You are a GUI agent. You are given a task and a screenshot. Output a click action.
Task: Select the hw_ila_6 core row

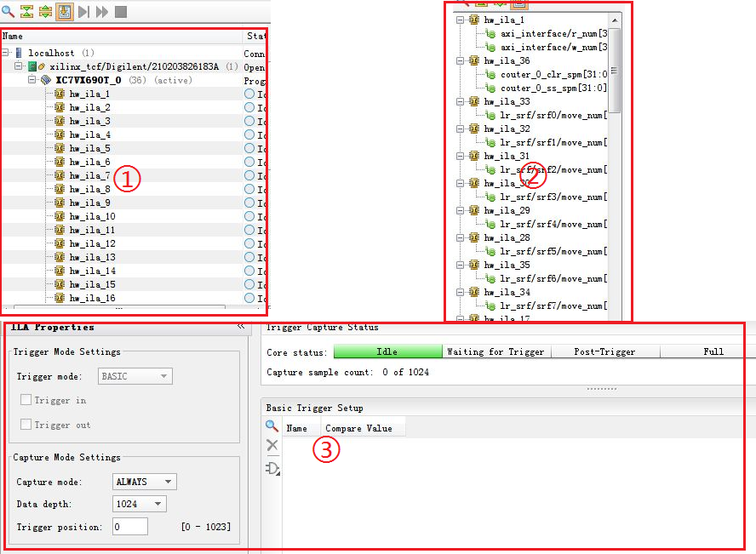(89, 162)
